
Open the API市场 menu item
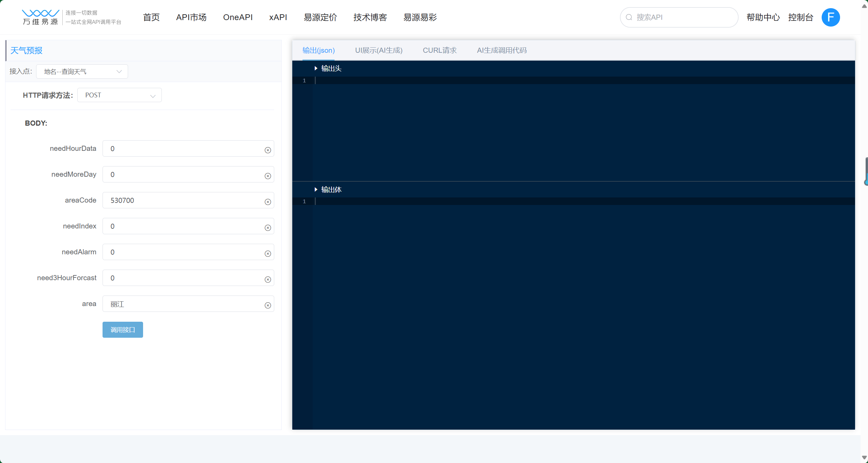point(191,17)
